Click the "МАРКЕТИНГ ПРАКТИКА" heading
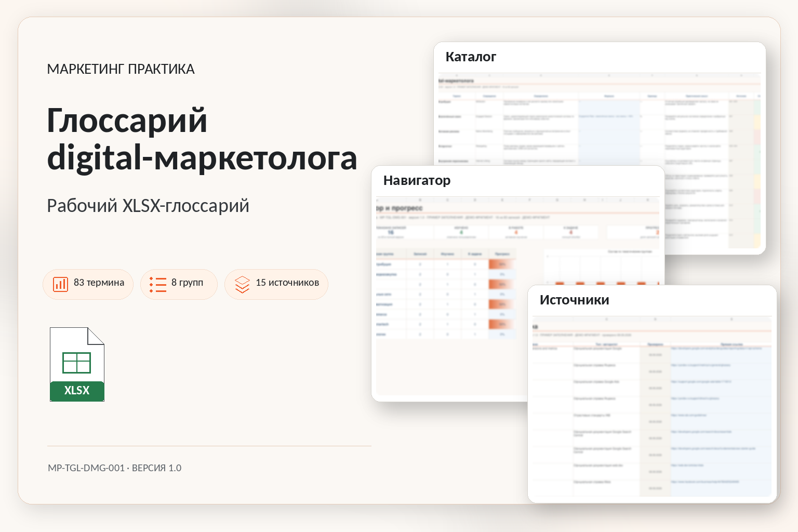The image size is (798, 532). click(121, 69)
